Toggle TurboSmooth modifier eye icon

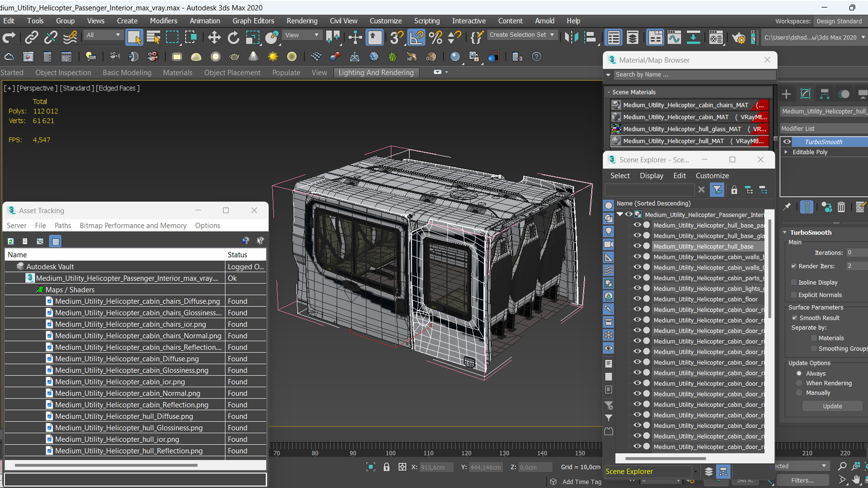787,141
